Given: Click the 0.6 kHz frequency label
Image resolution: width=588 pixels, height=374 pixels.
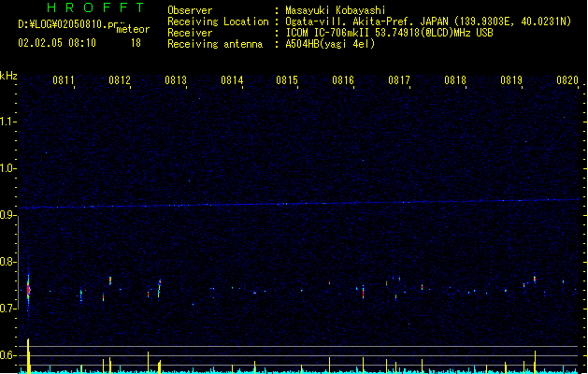Looking at the screenshot, I should click(7, 355).
